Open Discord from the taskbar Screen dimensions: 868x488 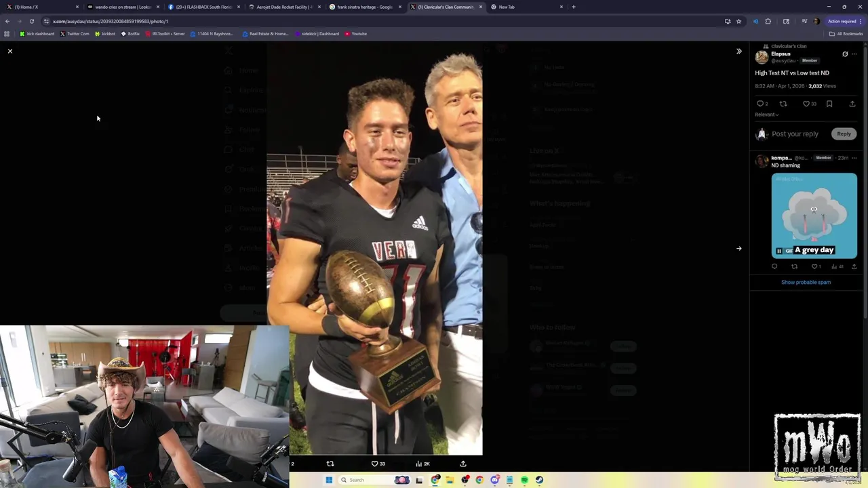coord(494,480)
